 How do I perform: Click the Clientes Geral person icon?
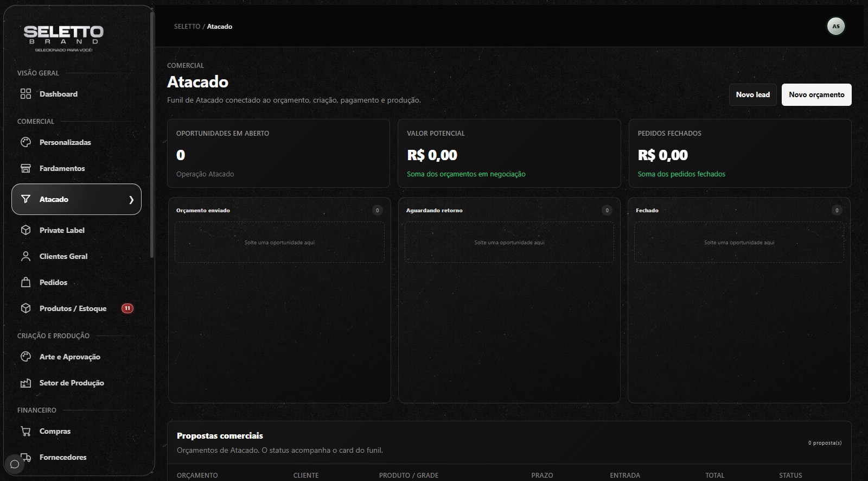click(25, 256)
